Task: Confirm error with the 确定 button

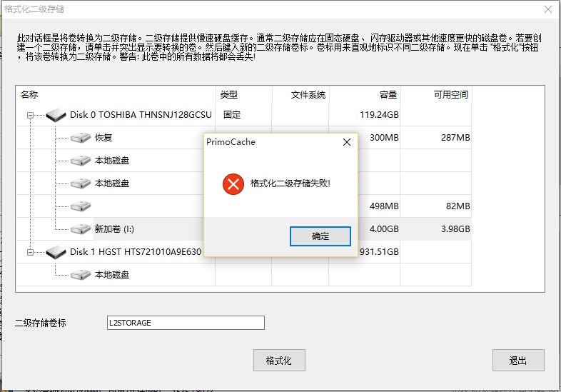Action: (x=320, y=236)
